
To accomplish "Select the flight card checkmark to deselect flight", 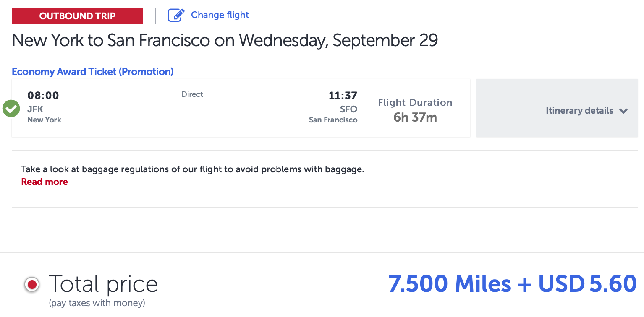I will pyautogui.click(x=11, y=108).
